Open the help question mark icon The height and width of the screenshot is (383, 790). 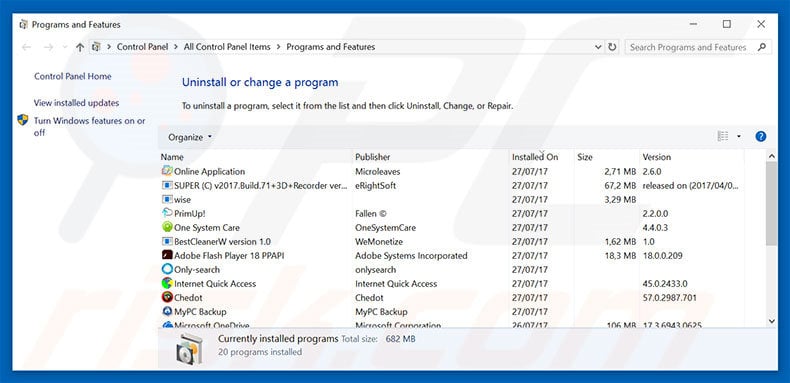click(x=760, y=137)
